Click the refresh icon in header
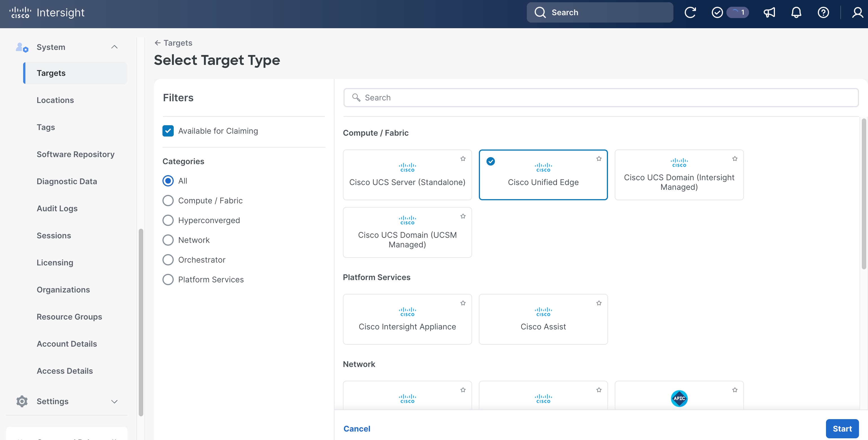Viewport: 868px width, 440px height. [690, 12]
